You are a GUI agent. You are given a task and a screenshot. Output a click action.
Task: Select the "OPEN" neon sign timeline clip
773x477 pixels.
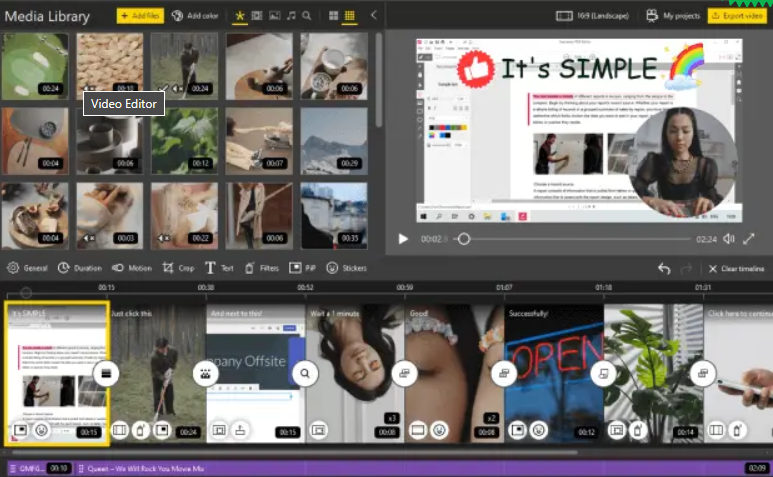(x=554, y=374)
